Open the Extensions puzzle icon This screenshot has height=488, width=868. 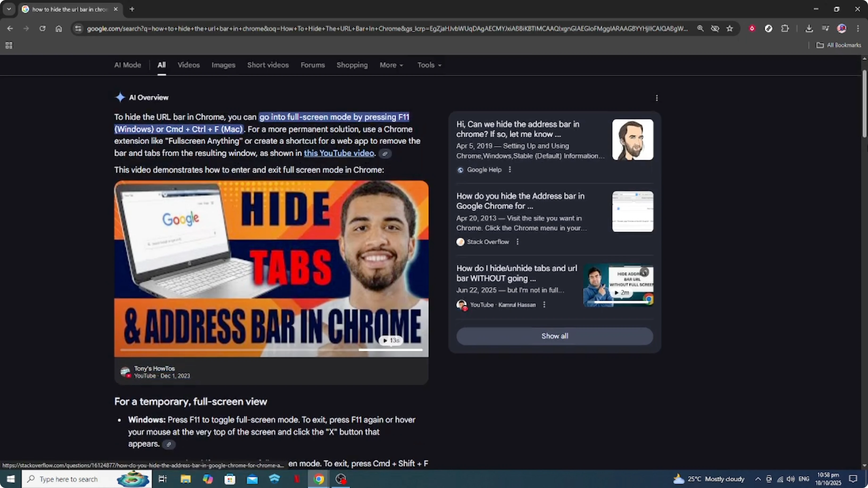pyautogui.click(x=785, y=29)
